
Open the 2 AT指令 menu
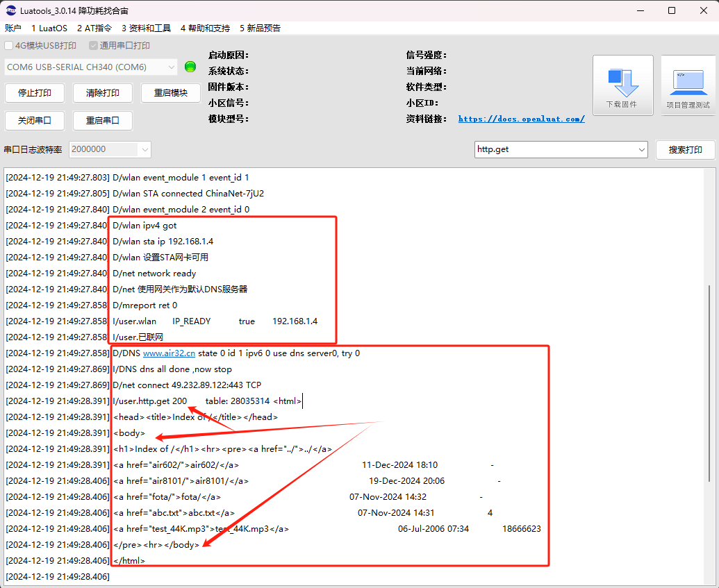click(94, 28)
